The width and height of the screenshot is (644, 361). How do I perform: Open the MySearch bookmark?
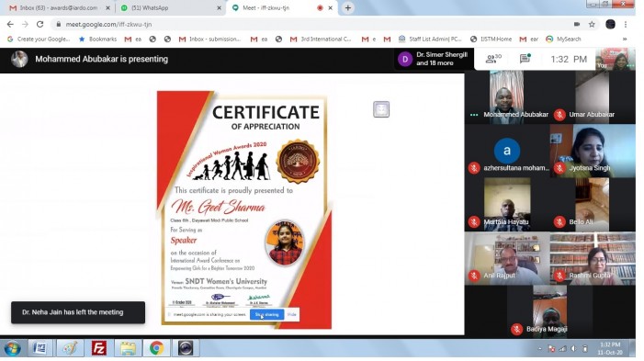point(563,39)
